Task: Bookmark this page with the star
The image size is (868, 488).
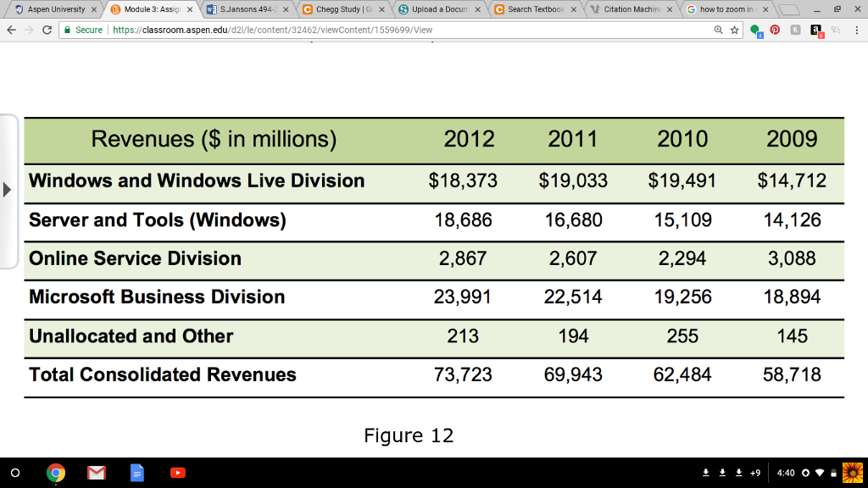Action: [x=735, y=30]
